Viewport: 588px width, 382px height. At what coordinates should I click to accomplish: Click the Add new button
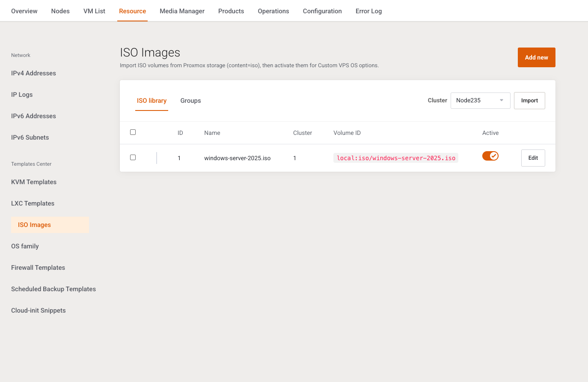point(537,57)
